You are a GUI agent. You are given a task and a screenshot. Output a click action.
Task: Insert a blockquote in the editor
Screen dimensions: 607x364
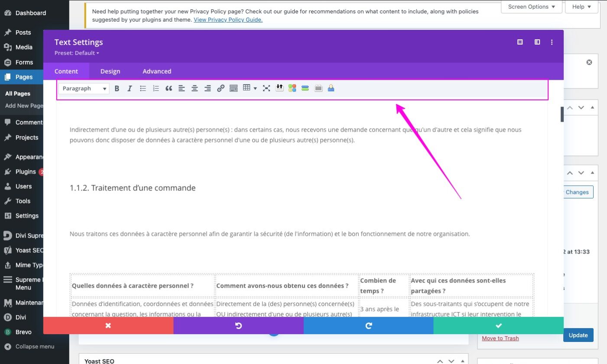point(169,88)
